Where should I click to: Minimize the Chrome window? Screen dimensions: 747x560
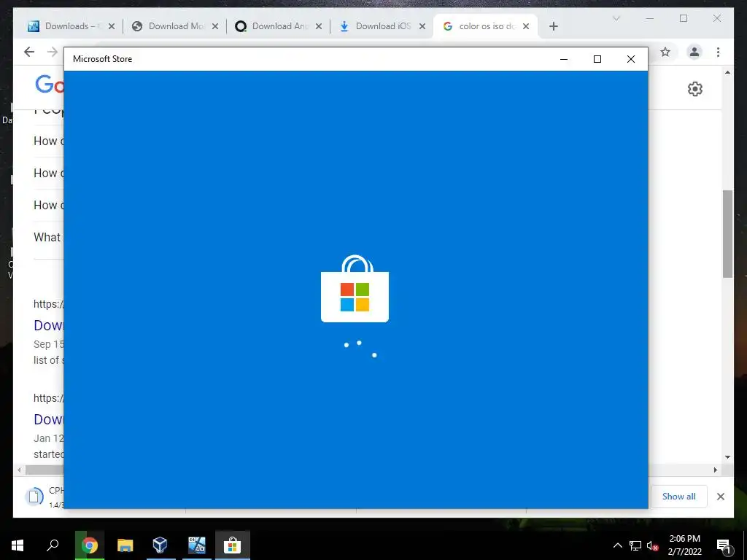pos(649,18)
